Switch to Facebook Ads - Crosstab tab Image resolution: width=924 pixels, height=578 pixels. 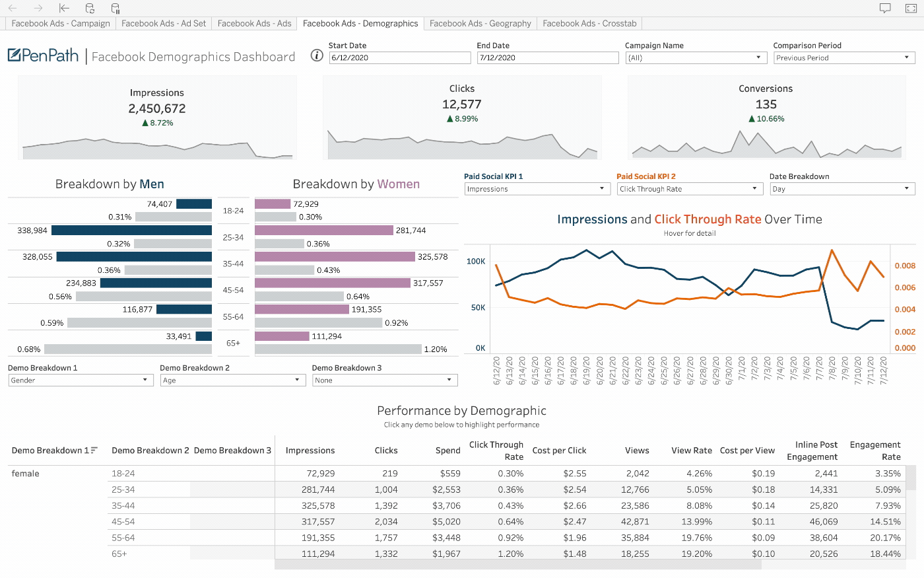click(x=589, y=23)
